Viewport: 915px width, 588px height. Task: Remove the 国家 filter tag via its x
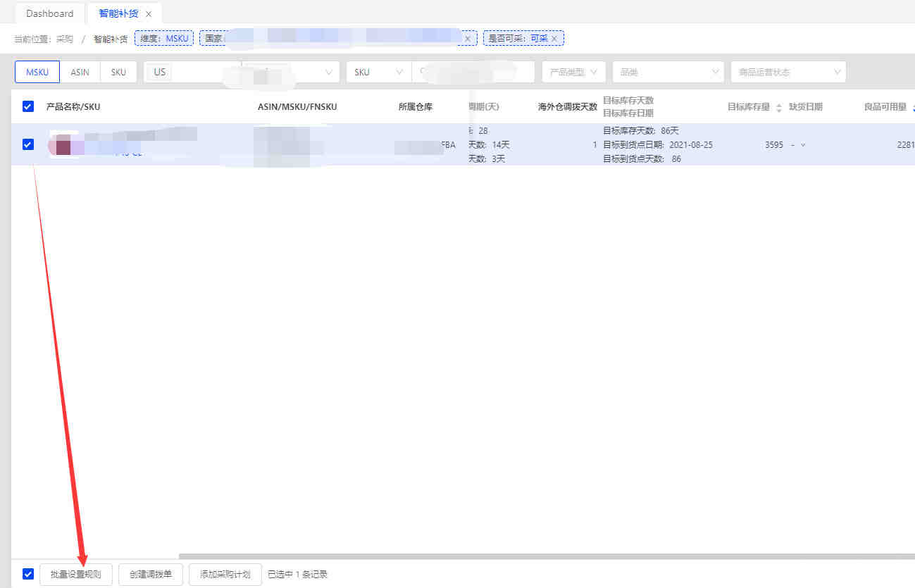point(468,39)
